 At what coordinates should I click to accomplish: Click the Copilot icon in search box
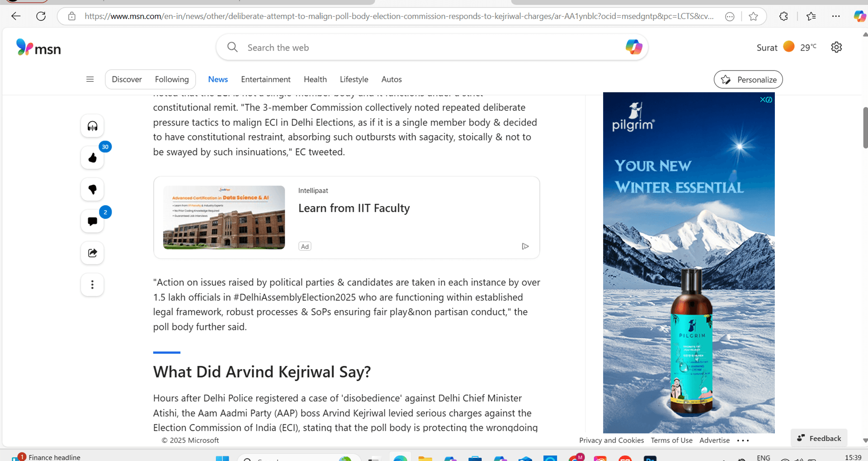click(x=633, y=47)
